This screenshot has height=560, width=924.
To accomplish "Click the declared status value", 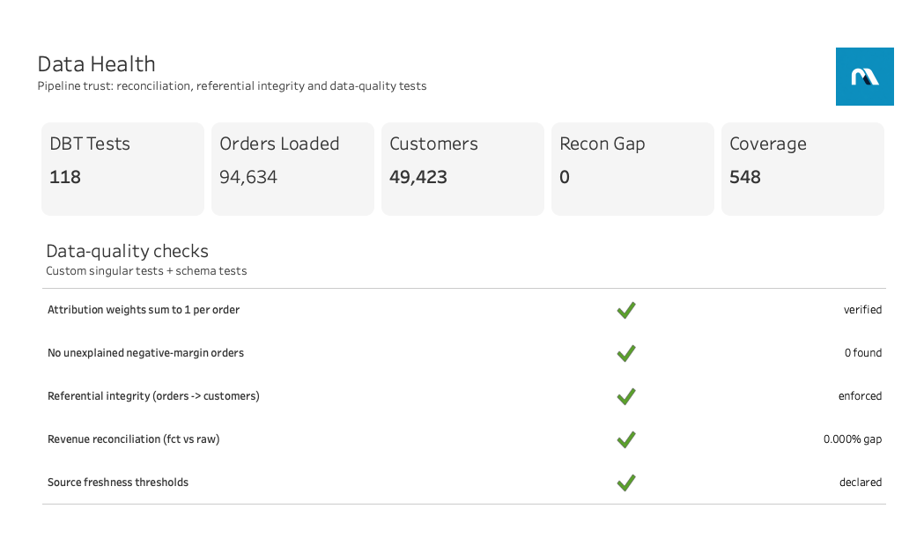I will (x=861, y=483).
